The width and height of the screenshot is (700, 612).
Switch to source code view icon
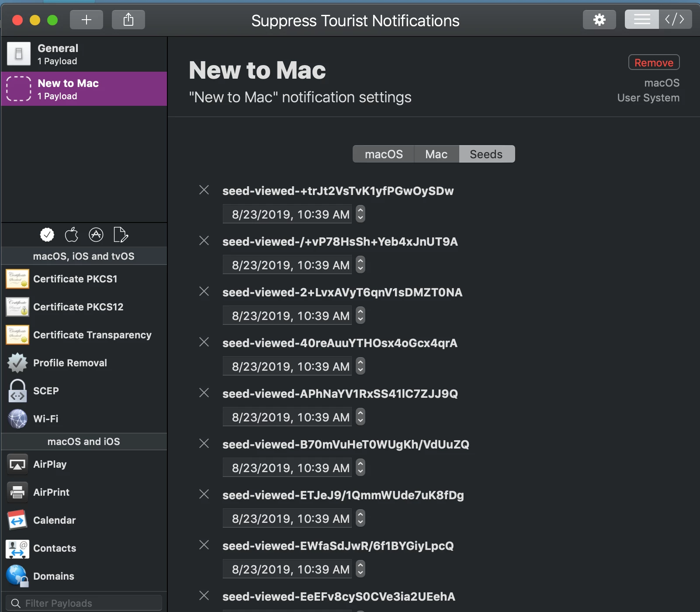675,19
